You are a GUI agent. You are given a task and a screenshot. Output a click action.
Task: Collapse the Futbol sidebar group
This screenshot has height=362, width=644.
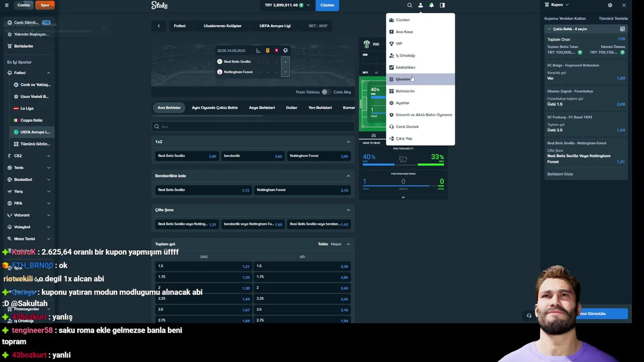pyautogui.click(x=49, y=73)
